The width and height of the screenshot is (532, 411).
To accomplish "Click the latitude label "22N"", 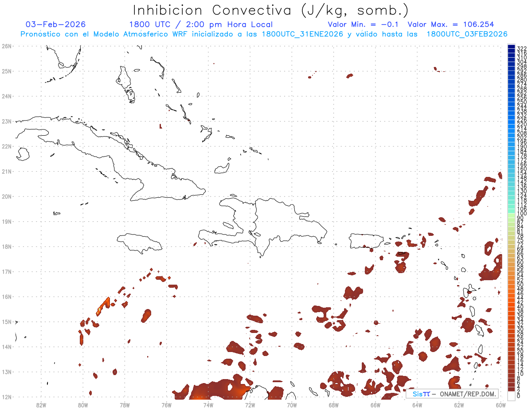I will (7, 146).
